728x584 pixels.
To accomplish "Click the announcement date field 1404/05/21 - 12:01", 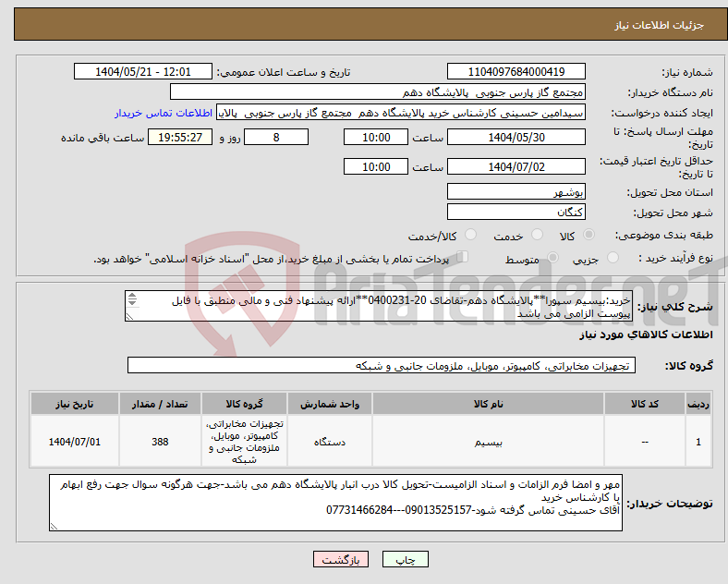I will pyautogui.click(x=143, y=72).
